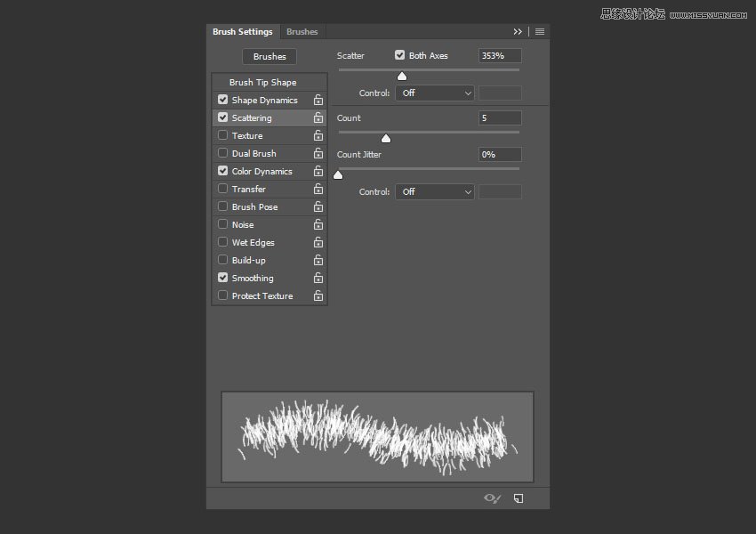Click the Brushes button

click(269, 56)
